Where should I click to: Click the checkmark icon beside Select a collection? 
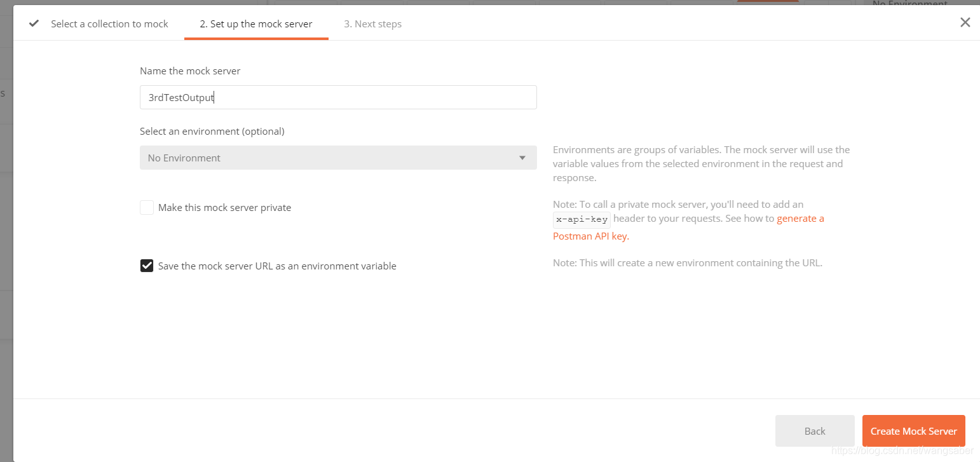coord(34,24)
